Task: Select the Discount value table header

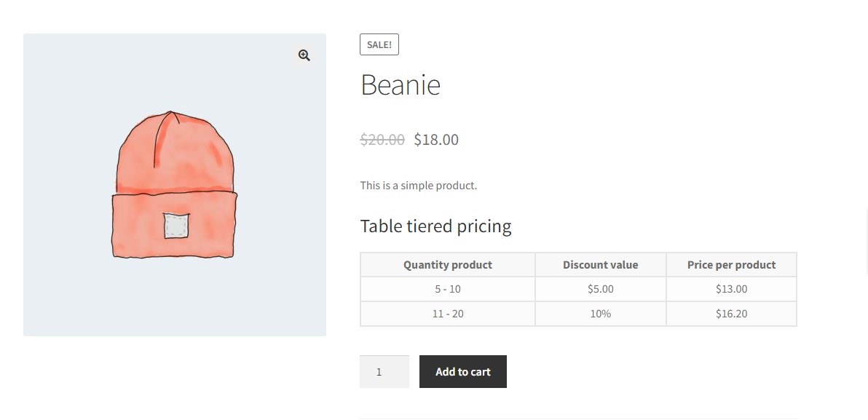Action: tap(600, 264)
